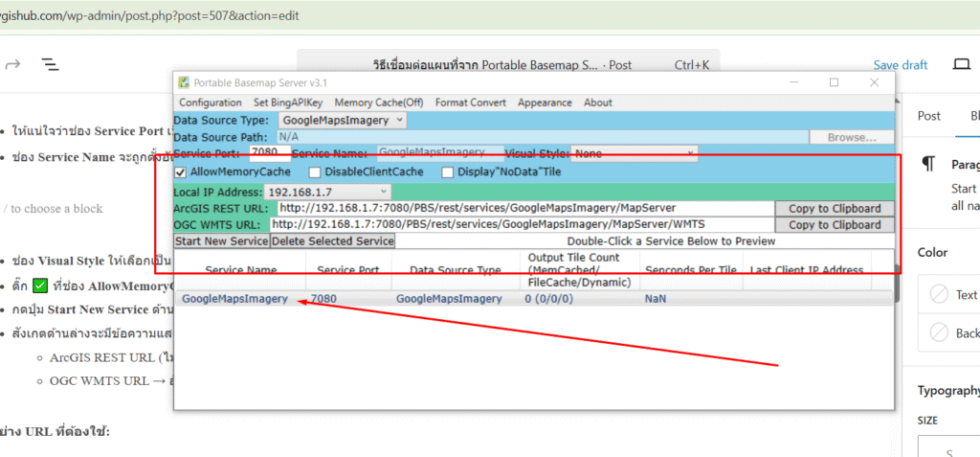Click the typography SIZE input box
This screenshot has width=980, height=457.
pyautogui.click(x=948, y=446)
